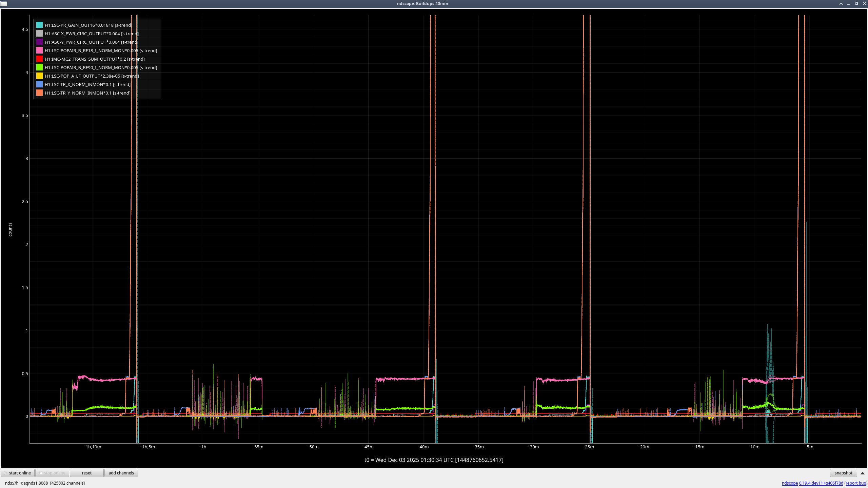Click the report bug link
The image size is (868, 488).
[855, 483]
